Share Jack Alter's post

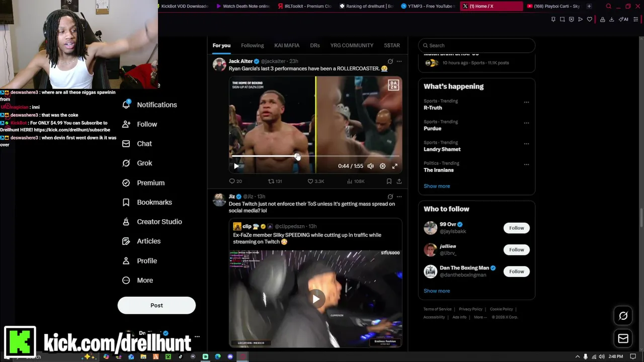coord(399,181)
